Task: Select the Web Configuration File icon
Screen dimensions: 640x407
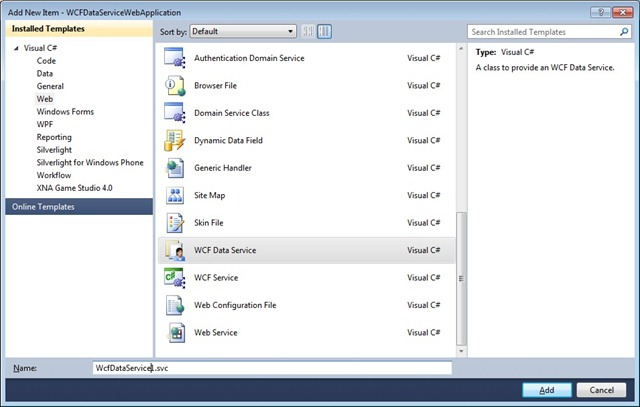Action: pos(175,305)
